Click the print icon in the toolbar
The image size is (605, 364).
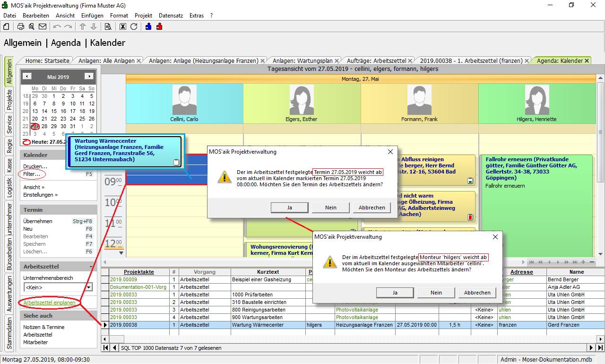tap(21, 26)
